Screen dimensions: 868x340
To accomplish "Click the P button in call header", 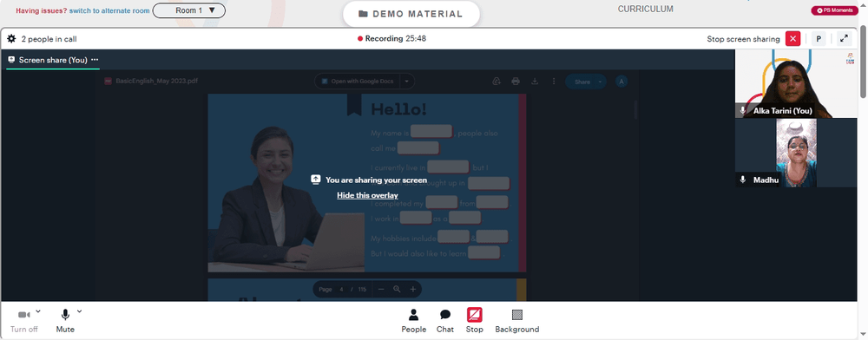I will pyautogui.click(x=819, y=39).
